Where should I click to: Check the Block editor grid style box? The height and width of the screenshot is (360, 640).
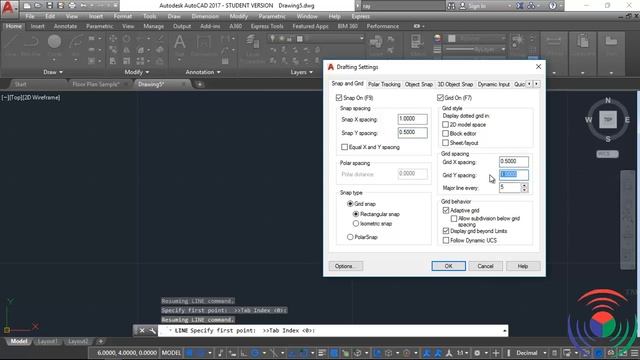pyautogui.click(x=445, y=133)
